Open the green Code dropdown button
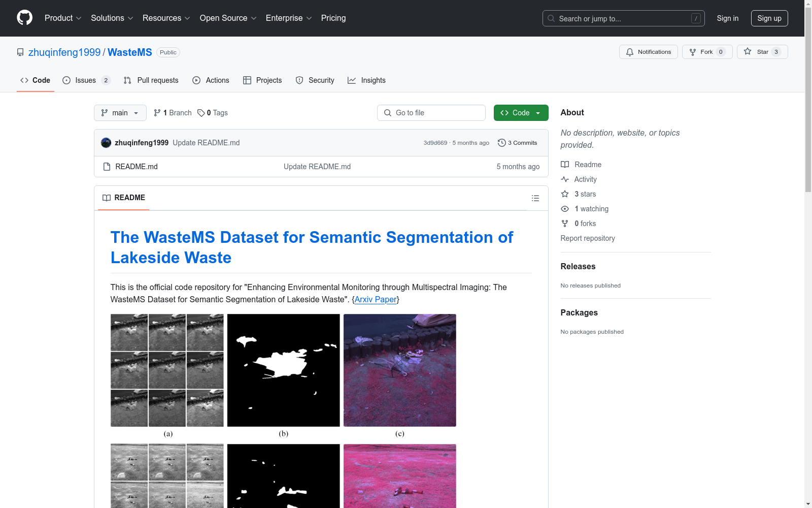Screen dimensions: 812x508 pos(521,113)
